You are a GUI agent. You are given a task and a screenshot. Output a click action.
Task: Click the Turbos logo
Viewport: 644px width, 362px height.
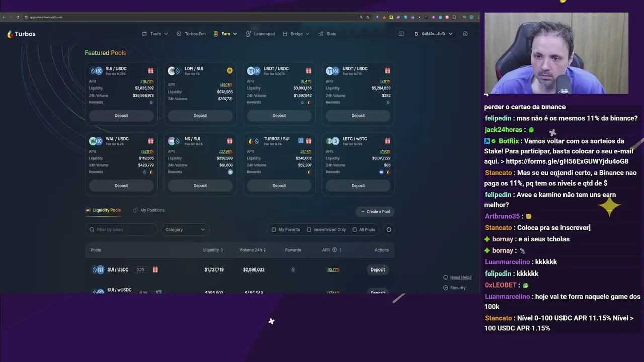click(21, 34)
